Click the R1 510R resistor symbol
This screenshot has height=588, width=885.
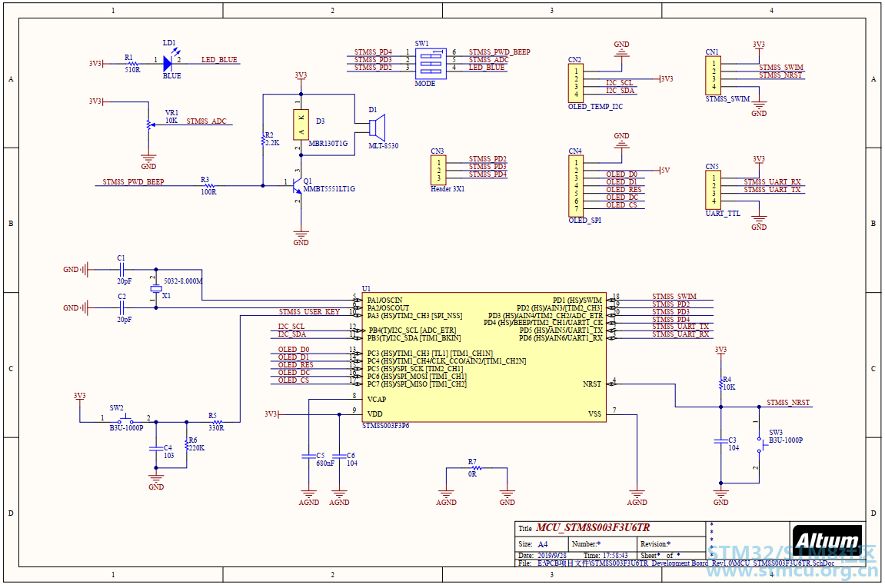[133, 64]
